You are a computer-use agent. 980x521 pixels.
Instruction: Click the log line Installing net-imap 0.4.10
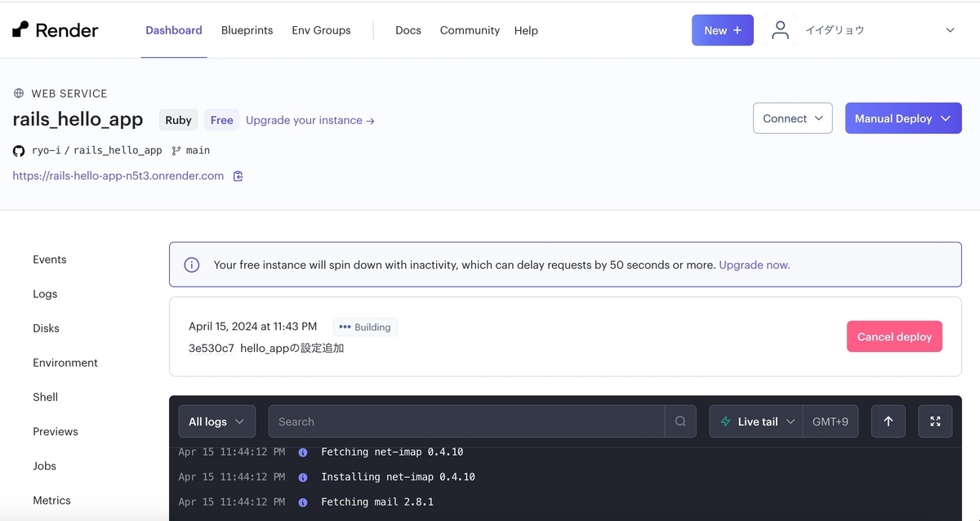tap(398, 477)
